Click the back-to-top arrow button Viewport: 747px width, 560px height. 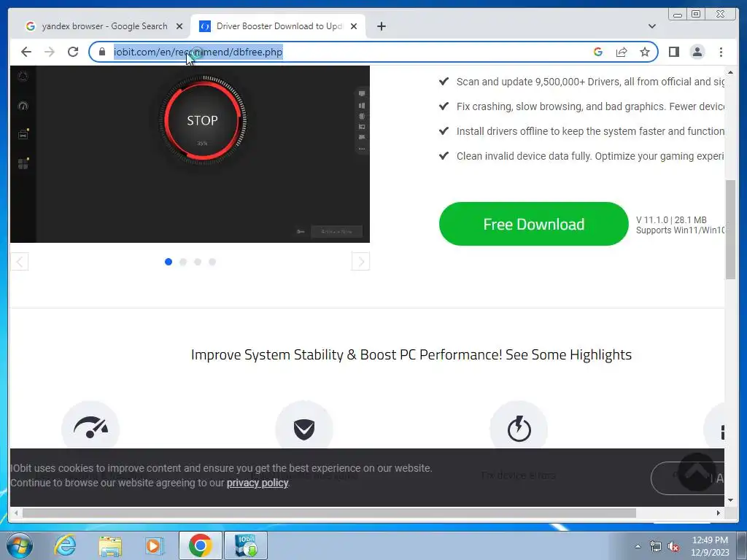pos(697,472)
